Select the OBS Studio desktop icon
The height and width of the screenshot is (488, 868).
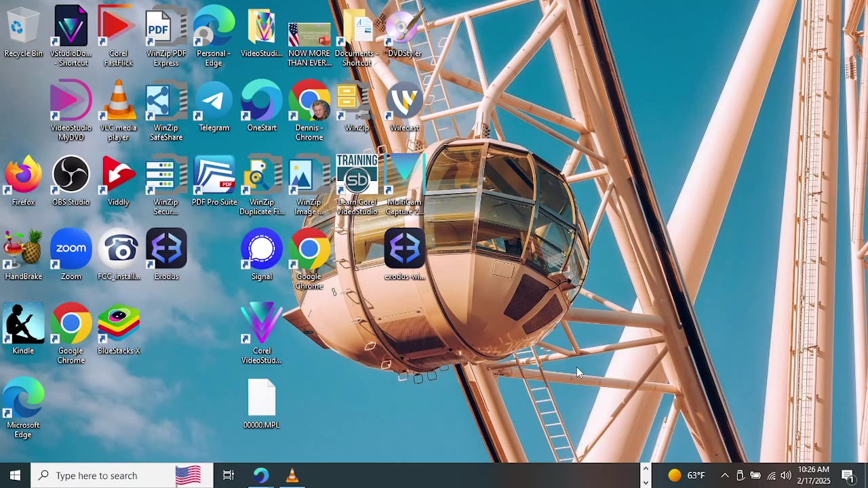pyautogui.click(x=71, y=181)
